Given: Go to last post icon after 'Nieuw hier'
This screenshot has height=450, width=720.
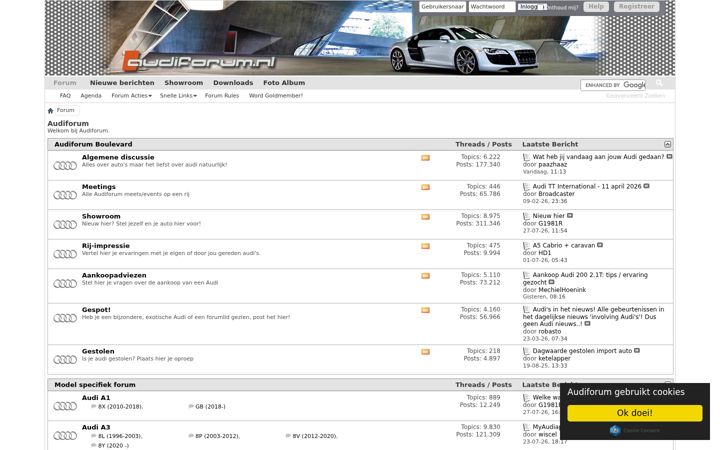Looking at the screenshot, I should (570, 215).
